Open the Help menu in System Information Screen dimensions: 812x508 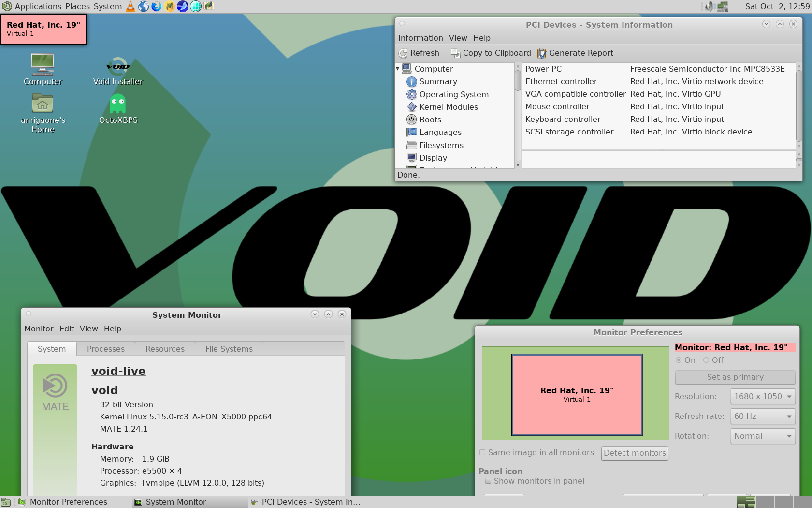481,38
